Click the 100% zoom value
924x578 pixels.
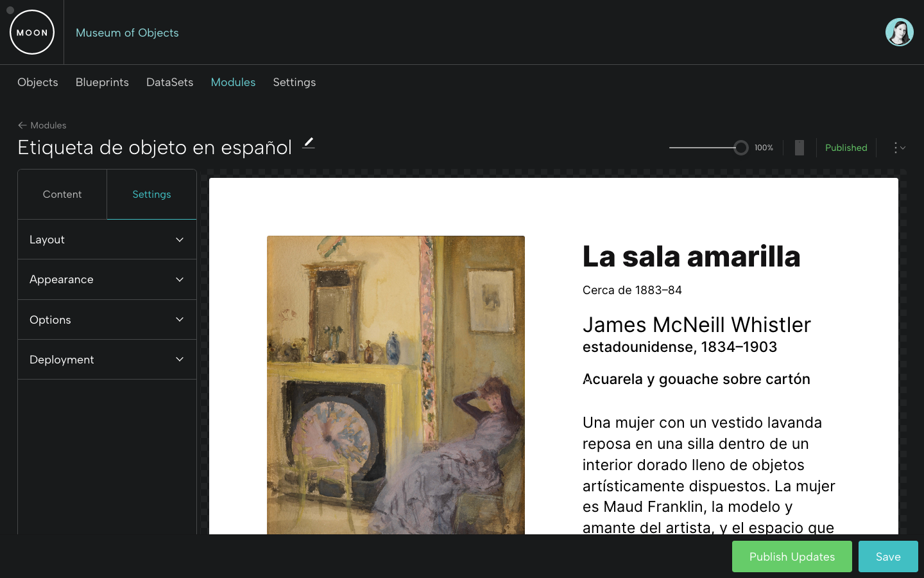click(x=764, y=148)
